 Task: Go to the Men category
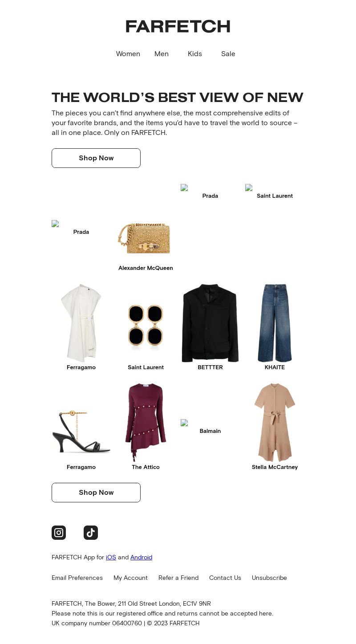coord(162,54)
